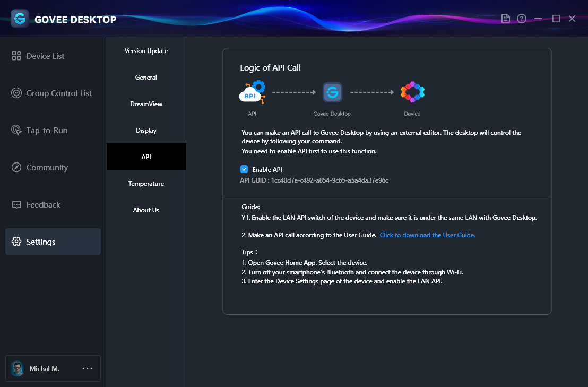This screenshot has height=387, width=588.
Task: Click the Enable API label text
Action: [267, 169]
